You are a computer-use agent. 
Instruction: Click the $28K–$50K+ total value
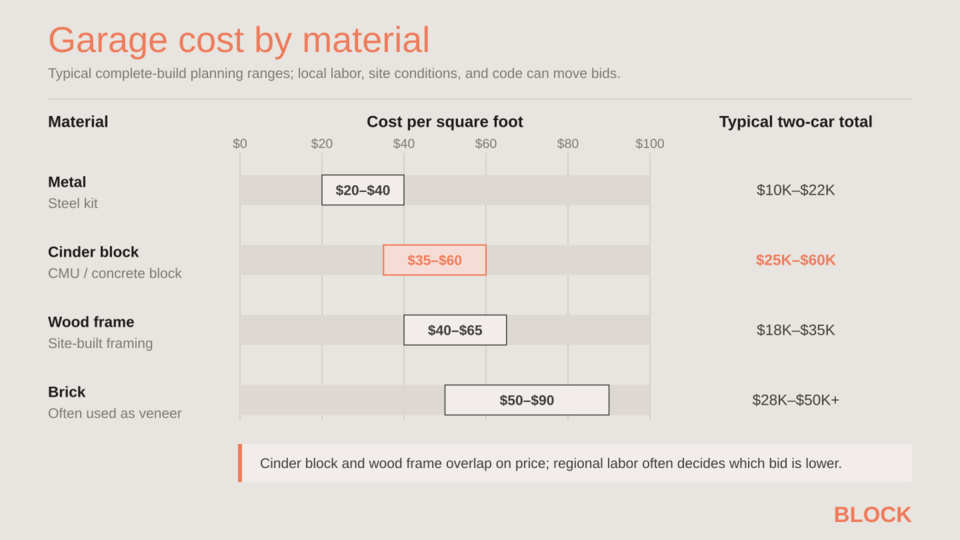(x=795, y=400)
